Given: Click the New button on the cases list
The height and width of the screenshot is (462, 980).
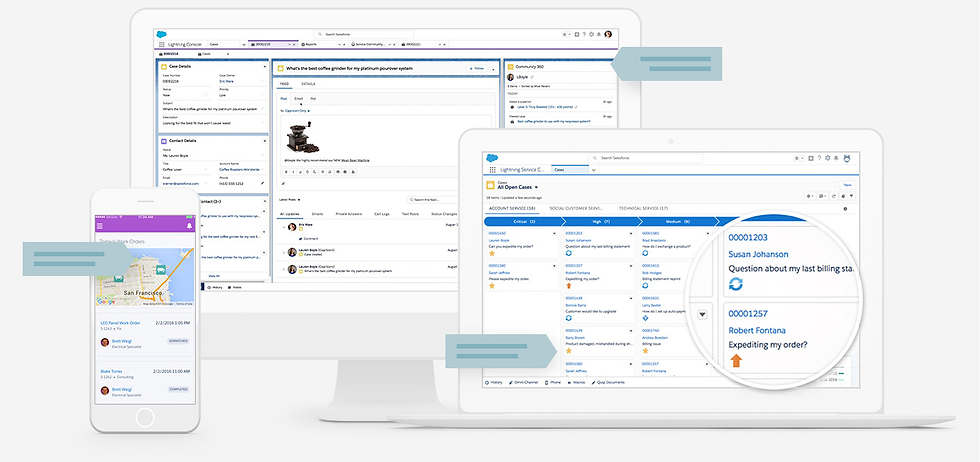Looking at the screenshot, I should click(x=848, y=185).
